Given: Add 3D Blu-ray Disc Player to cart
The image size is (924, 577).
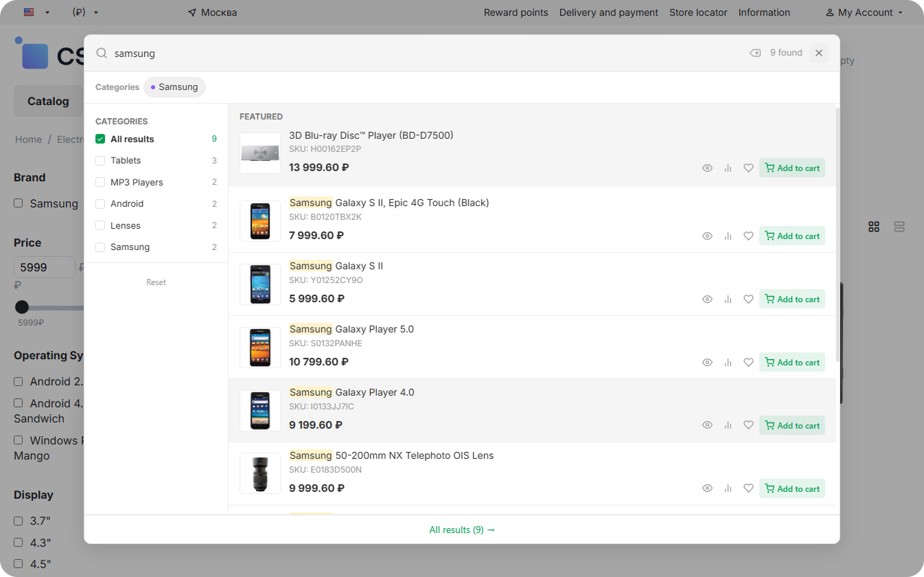Looking at the screenshot, I should (792, 168).
